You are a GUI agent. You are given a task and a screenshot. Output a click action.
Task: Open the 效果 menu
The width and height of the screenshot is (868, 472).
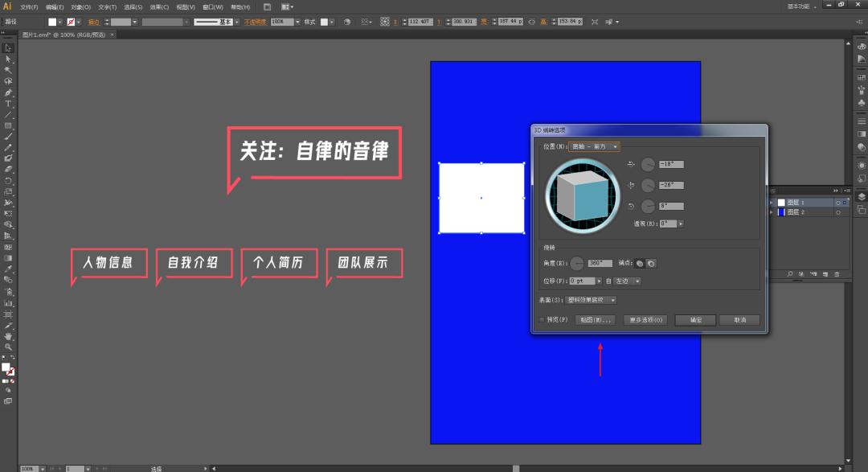click(x=158, y=6)
